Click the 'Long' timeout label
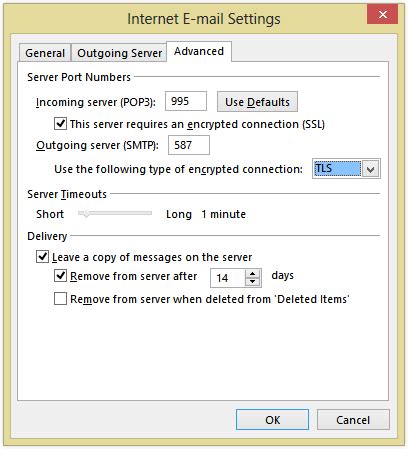The height and width of the screenshot is (449, 408). tap(179, 214)
